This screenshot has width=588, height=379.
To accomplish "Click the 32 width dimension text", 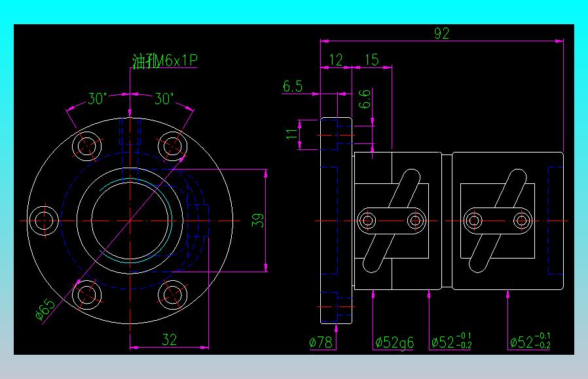I will [169, 340].
